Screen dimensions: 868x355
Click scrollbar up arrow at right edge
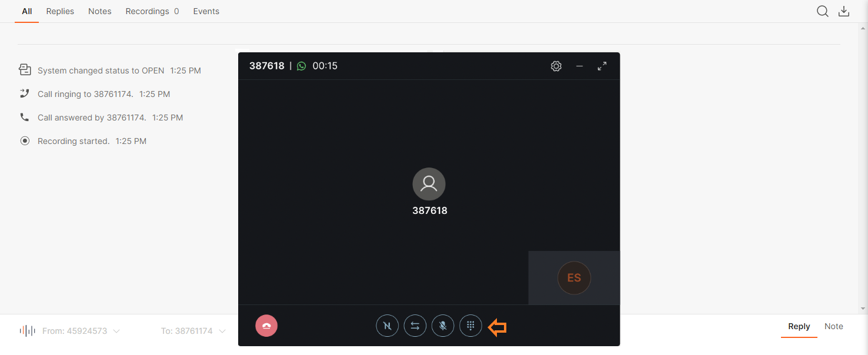863,27
